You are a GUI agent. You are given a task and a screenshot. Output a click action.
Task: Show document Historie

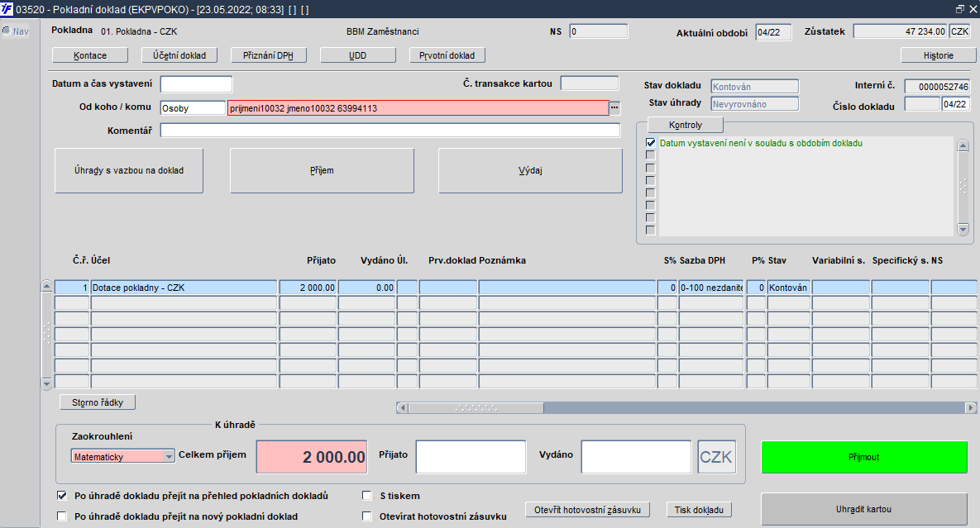point(938,55)
